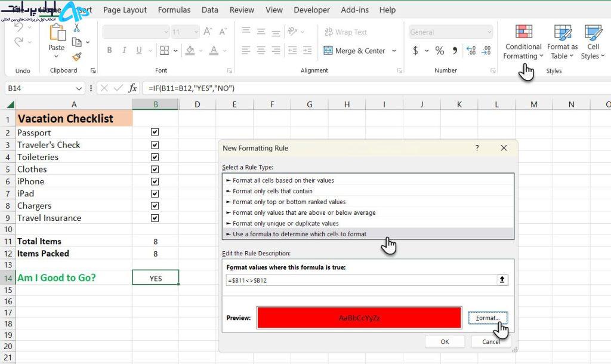Apply Accounting dollar format
611x364 pixels.
(x=415, y=50)
